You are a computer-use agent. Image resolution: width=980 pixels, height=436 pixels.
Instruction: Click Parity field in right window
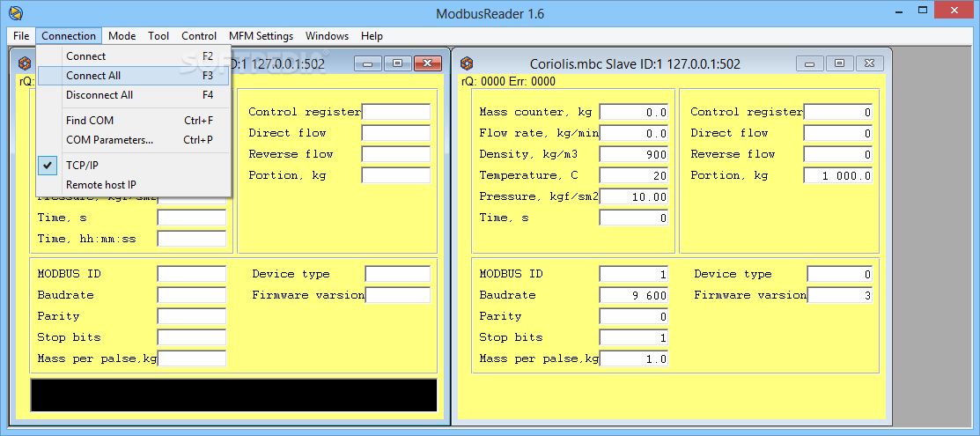634,316
